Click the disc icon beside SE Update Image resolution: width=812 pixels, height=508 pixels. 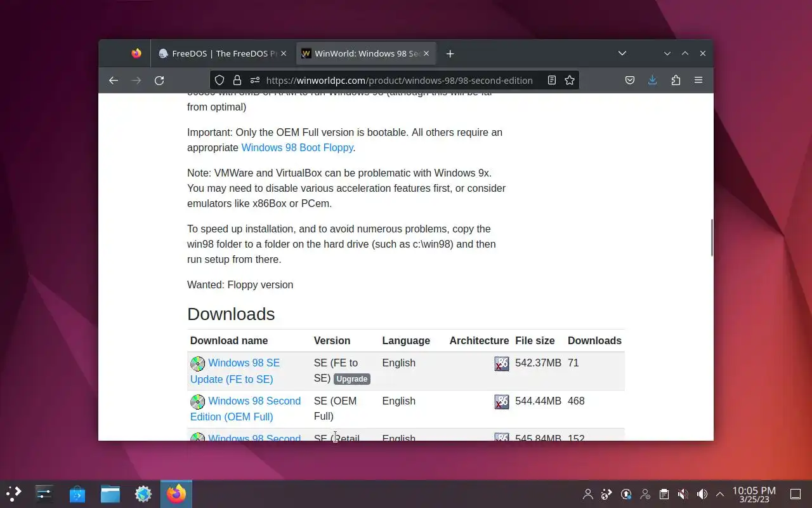(198, 364)
